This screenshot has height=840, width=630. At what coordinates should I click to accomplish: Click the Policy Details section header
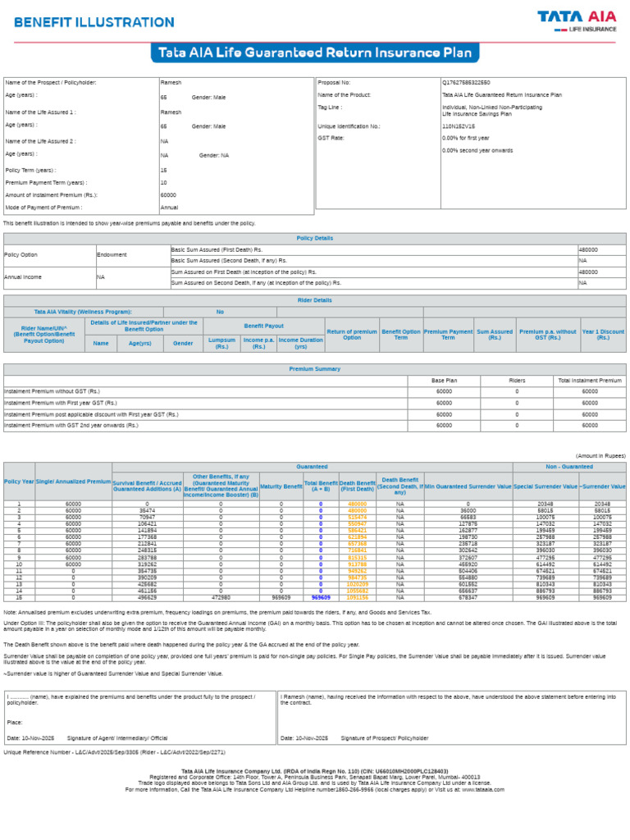pyautogui.click(x=314, y=239)
